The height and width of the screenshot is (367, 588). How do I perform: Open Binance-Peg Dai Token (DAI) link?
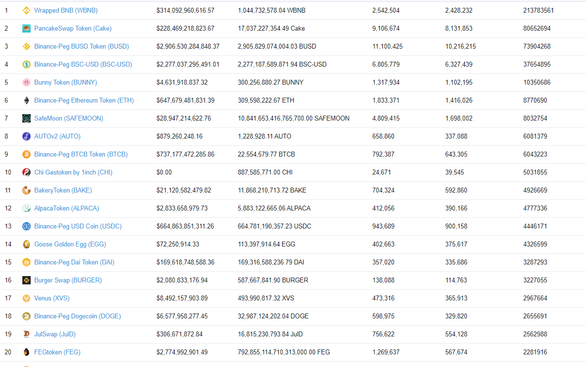point(74,262)
